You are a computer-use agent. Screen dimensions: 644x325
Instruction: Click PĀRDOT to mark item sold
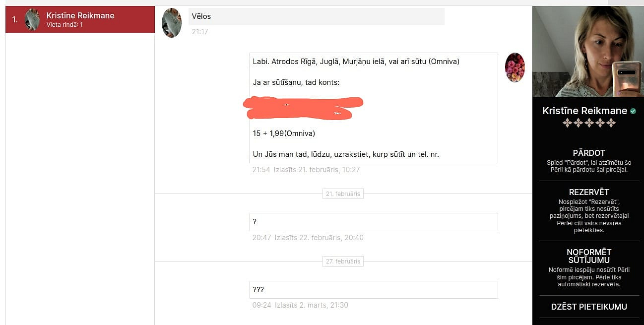tap(589, 153)
